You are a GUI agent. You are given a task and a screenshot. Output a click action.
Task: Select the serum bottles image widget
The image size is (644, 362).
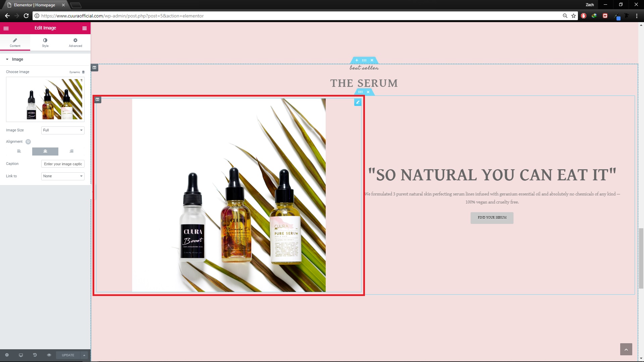click(229, 195)
